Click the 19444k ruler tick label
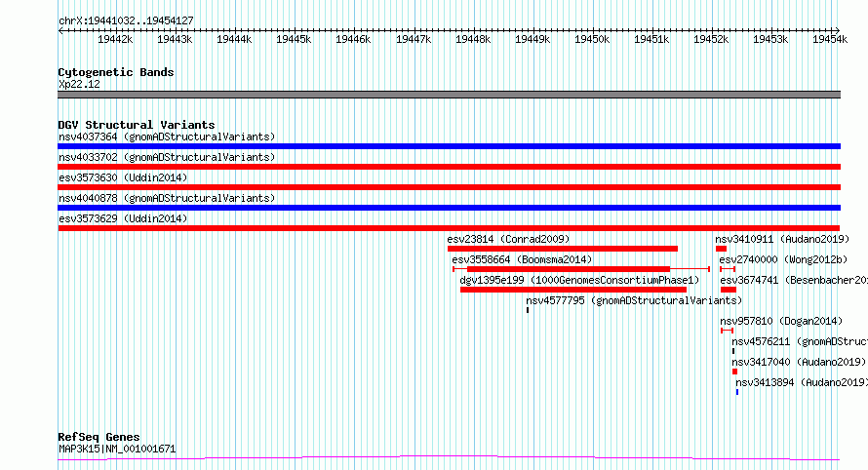The width and height of the screenshot is (868, 470). pos(234,39)
